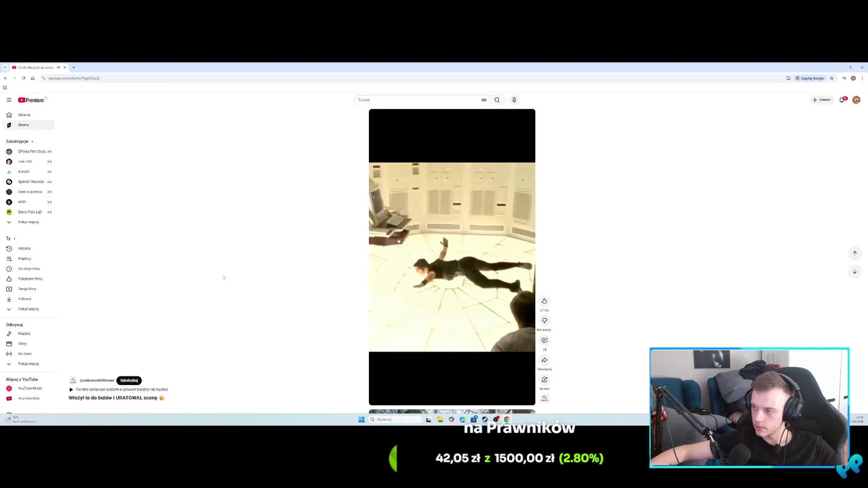Go to previous Short with up arrow
The height and width of the screenshot is (488, 868).
pyautogui.click(x=854, y=253)
